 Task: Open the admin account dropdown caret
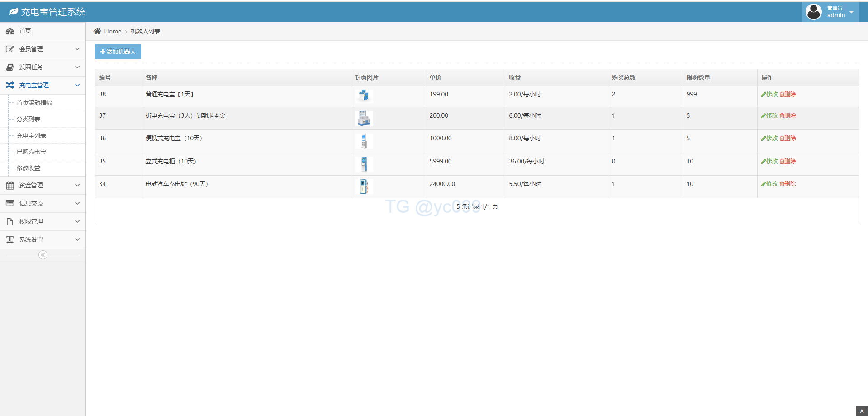[x=851, y=12]
